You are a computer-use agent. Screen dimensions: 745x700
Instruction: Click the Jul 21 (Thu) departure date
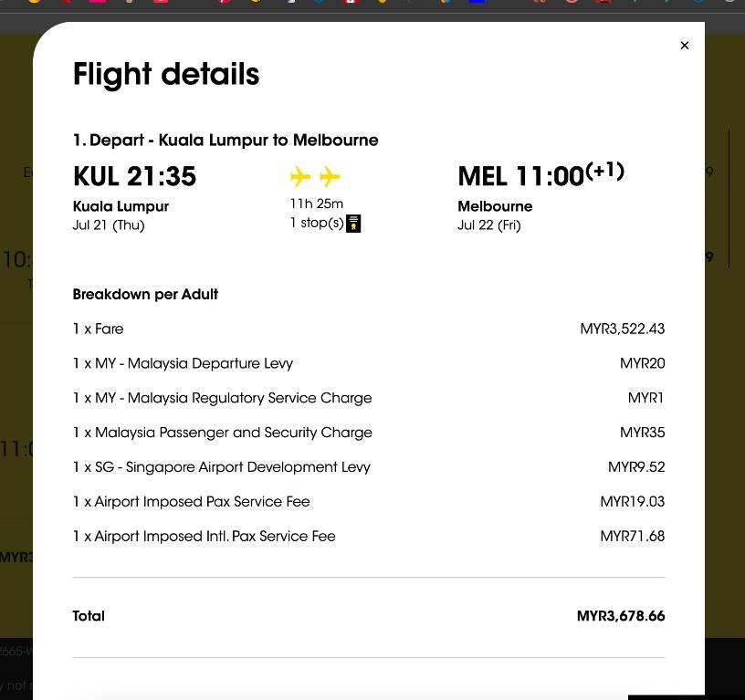[109, 225]
